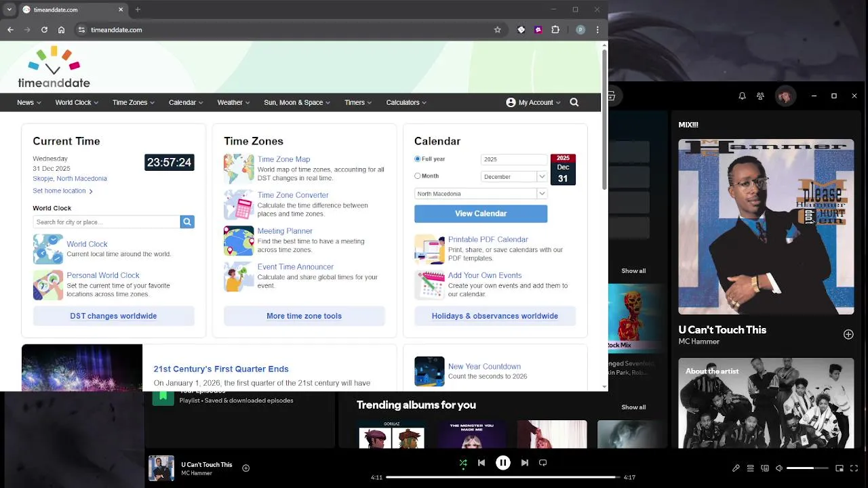The image size is (868, 488).
Task: Open Spotify friend activity icon
Action: click(x=760, y=96)
